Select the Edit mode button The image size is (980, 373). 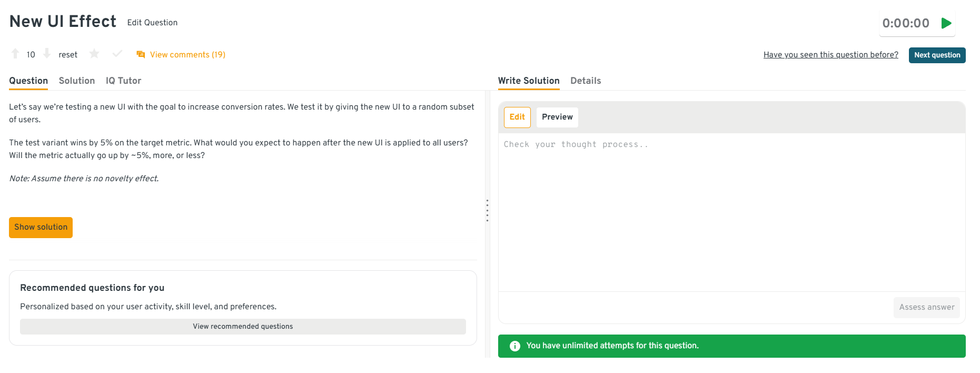pyautogui.click(x=517, y=117)
